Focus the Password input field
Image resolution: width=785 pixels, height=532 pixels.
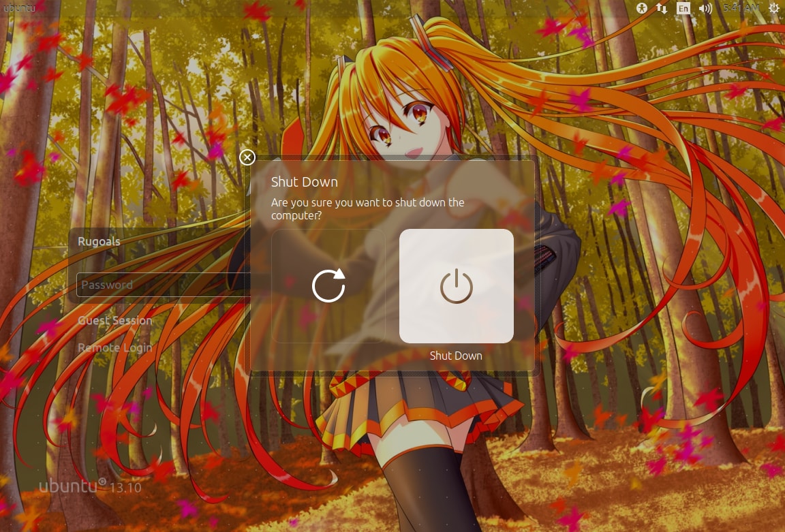164,285
